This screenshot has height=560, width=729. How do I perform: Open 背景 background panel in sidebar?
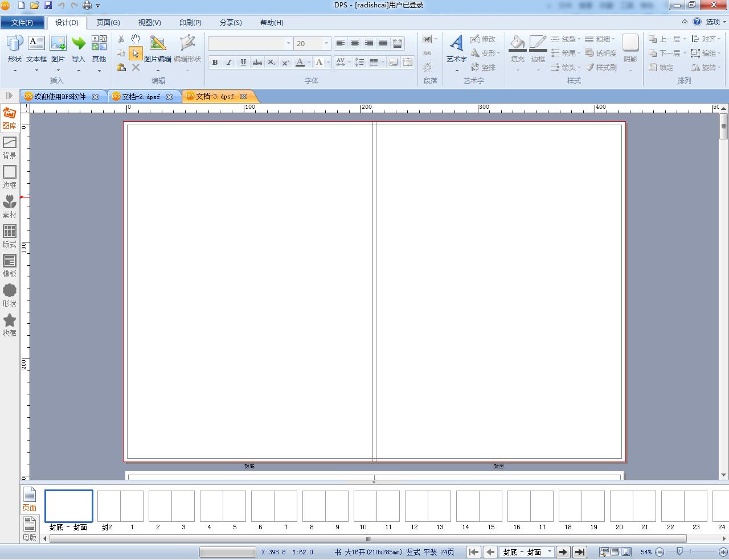10,147
